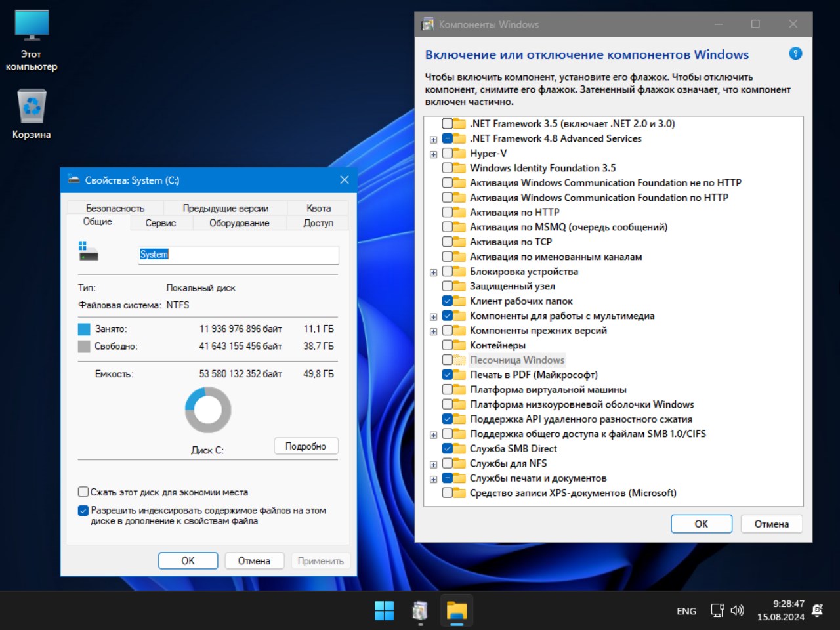
Task: Expand the Hyper-V tree node
Action: click(433, 154)
